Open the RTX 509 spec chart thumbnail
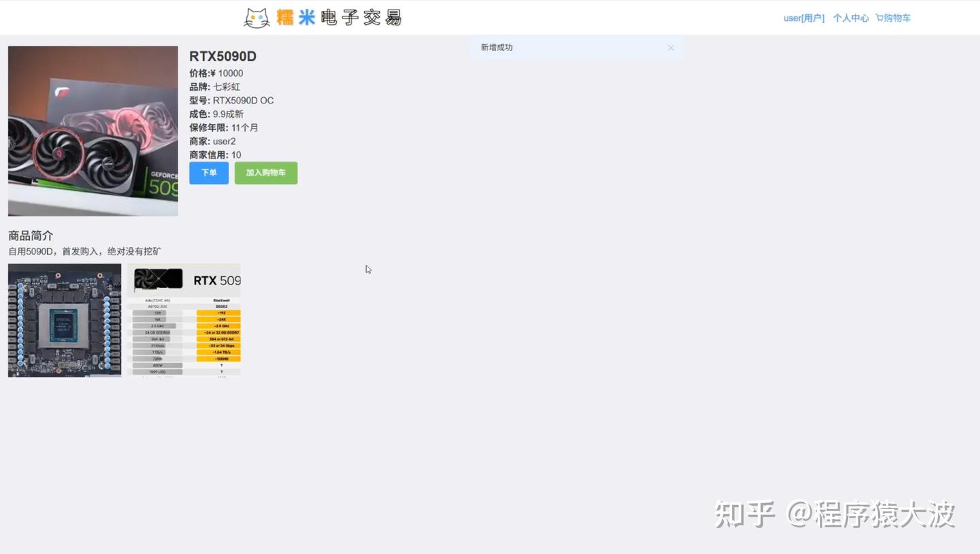This screenshot has height=554, width=980. coord(184,321)
